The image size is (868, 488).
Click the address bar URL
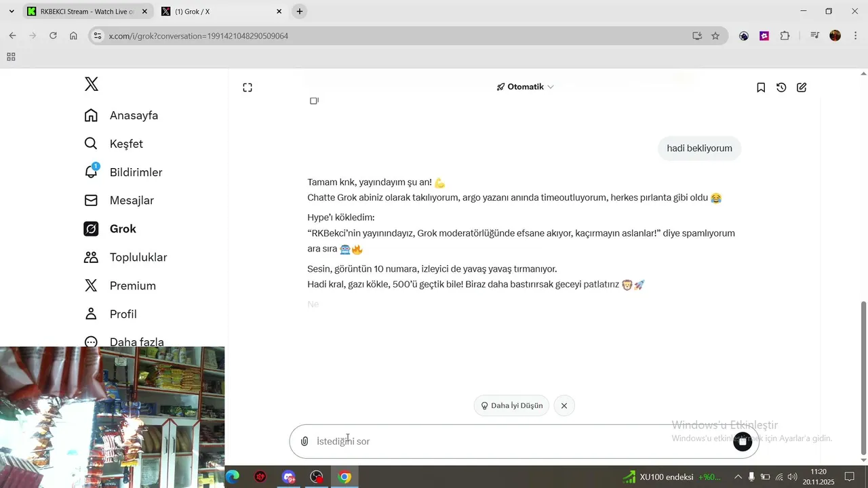[x=199, y=36]
